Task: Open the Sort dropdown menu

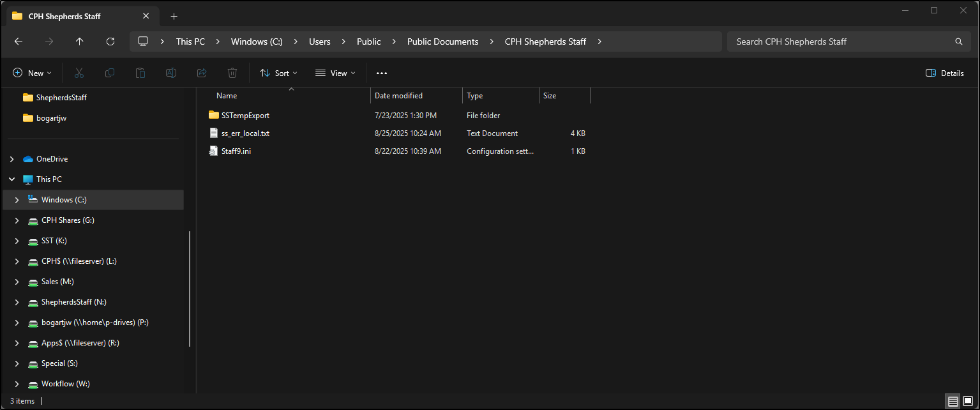Action: coord(278,73)
